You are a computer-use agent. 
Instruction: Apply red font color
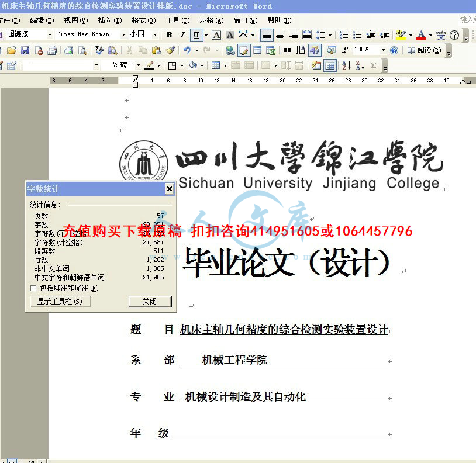pos(421,35)
